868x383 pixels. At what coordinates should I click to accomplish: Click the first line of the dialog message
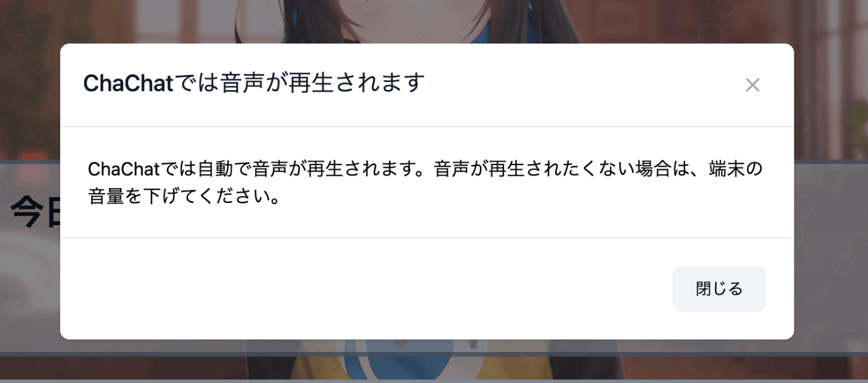[x=425, y=169]
